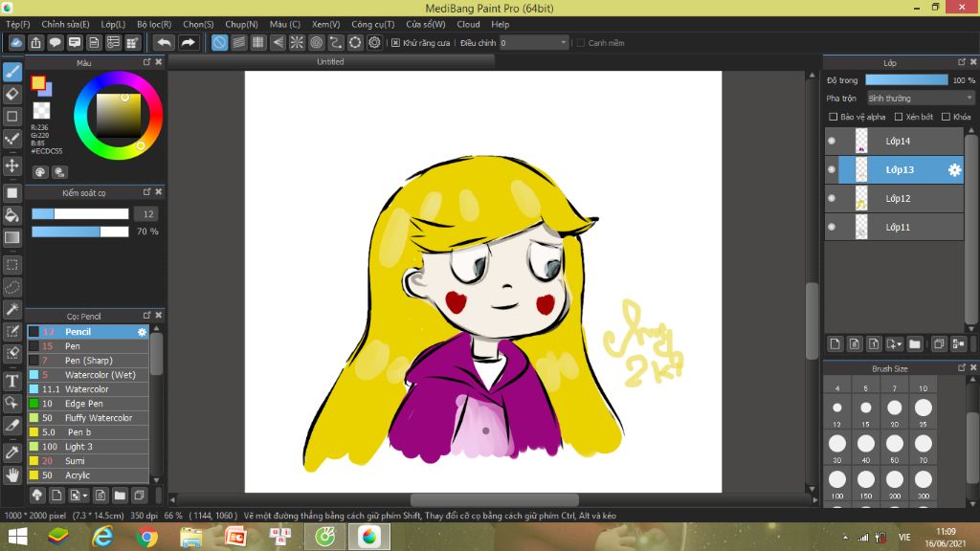
Task: Create a new layer folder
Action: pos(915,344)
